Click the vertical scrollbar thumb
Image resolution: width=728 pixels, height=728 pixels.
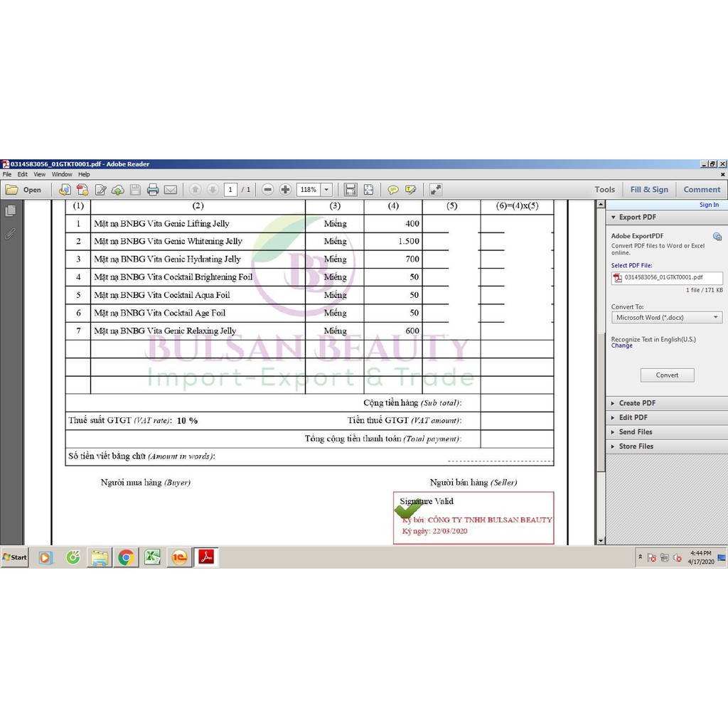pyautogui.click(x=601, y=402)
